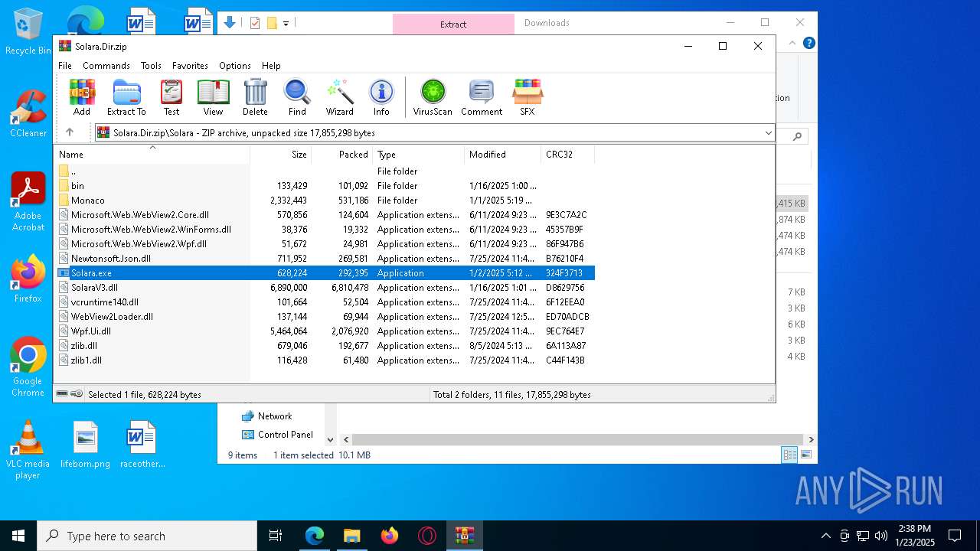
Task: Switch Explorer to details view icon
Action: point(789,455)
